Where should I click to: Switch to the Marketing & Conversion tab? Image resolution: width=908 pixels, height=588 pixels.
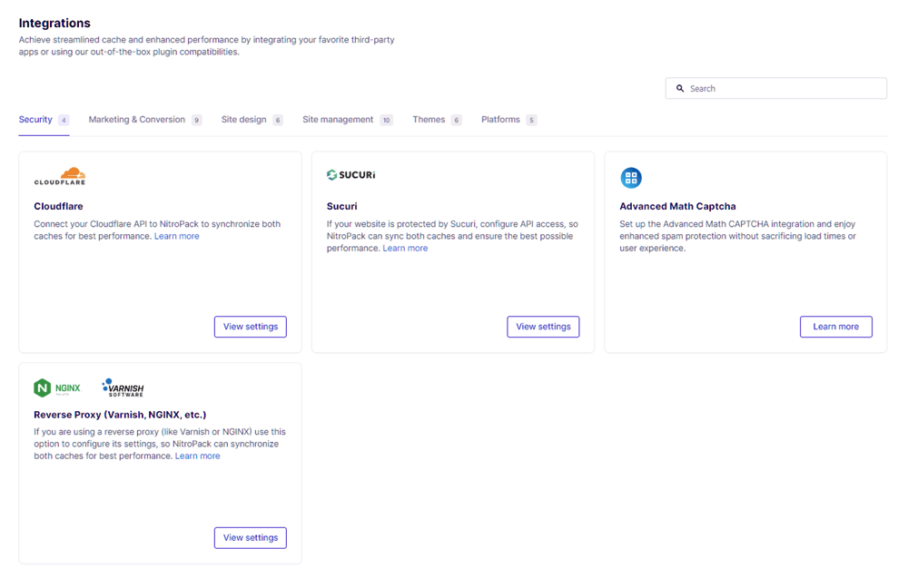[x=136, y=119]
